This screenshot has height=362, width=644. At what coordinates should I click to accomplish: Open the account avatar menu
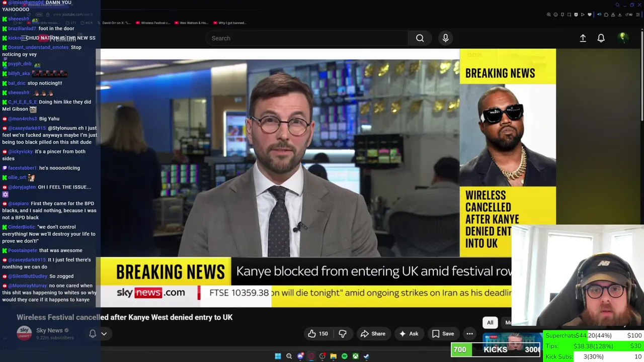(x=623, y=38)
